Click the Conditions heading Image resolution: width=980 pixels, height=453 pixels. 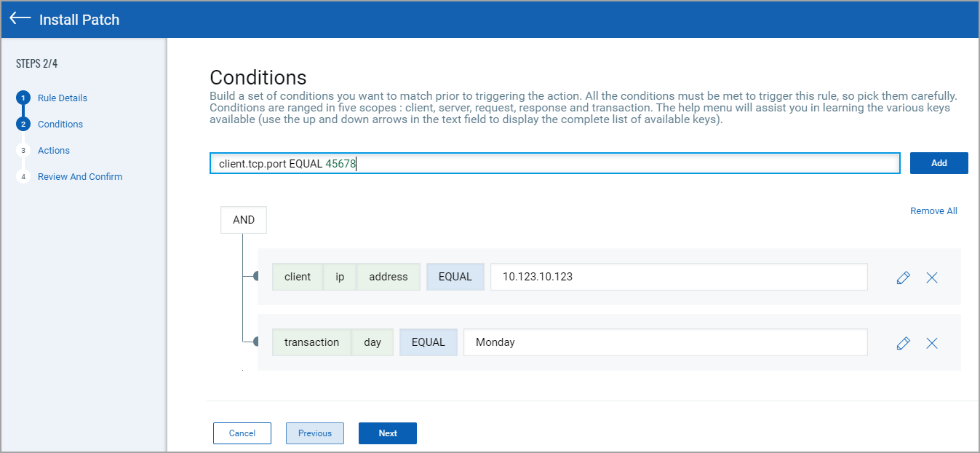[258, 77]
